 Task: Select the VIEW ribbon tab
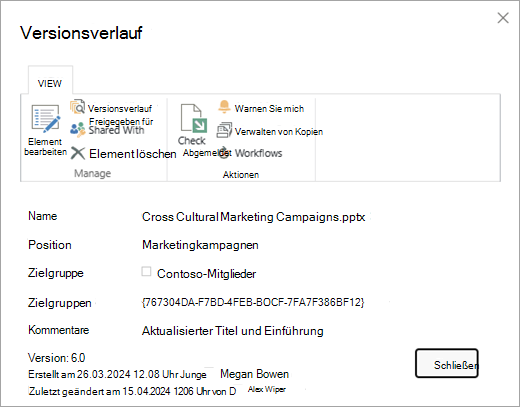[50, 83]
